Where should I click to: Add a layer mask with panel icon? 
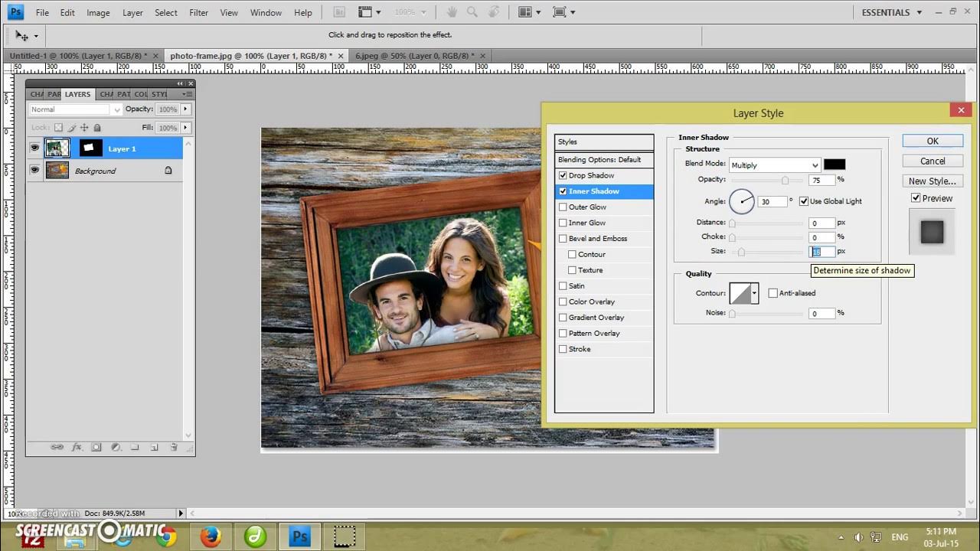tap(96, 447)
